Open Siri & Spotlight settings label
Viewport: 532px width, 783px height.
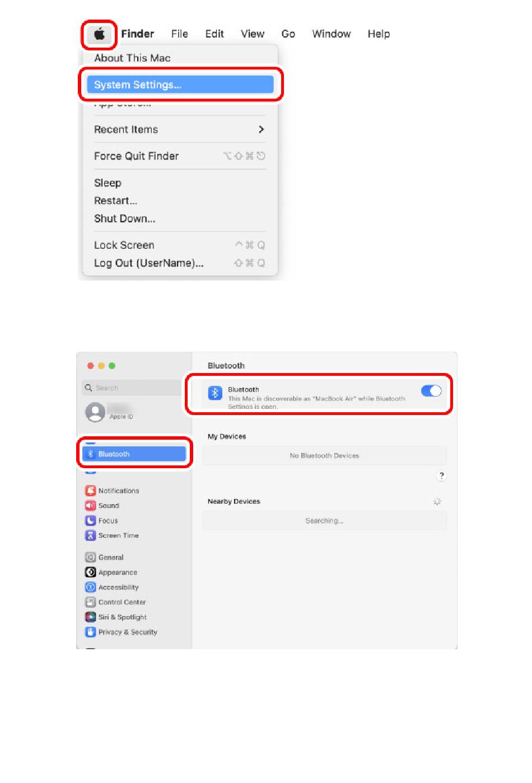[123, 617]
